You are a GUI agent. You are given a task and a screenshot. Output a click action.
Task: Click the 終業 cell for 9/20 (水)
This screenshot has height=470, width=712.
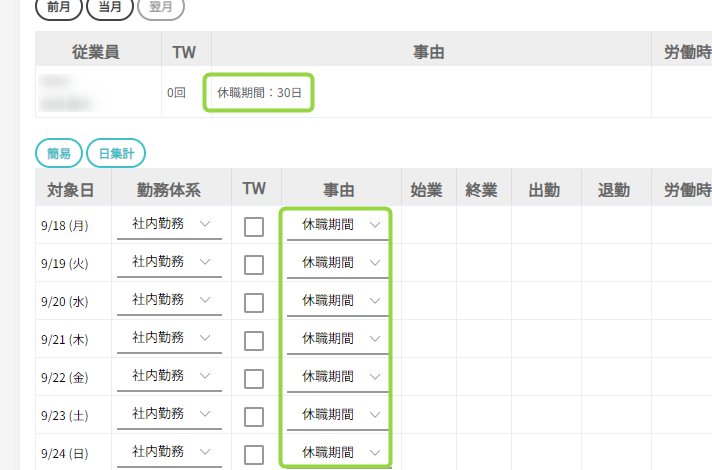(481, 301)
